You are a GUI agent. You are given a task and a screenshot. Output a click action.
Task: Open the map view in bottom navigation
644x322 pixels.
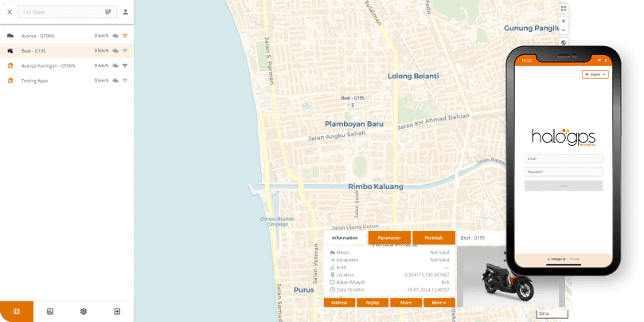[x=16, y=311]
